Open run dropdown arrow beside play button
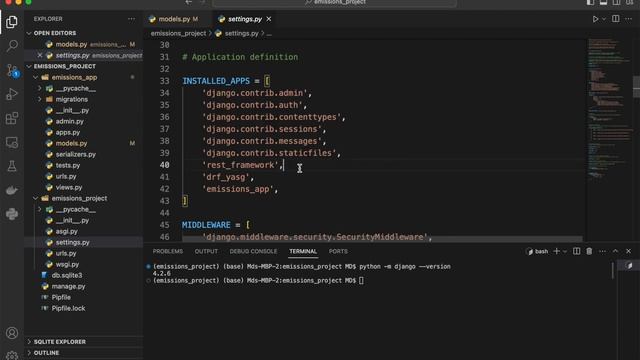 pyautogui.click(x=604, y=19)
